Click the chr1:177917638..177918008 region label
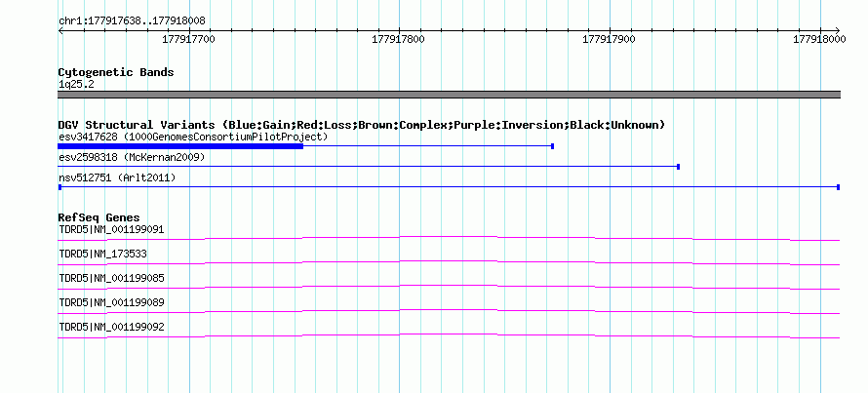 point(132,21)
